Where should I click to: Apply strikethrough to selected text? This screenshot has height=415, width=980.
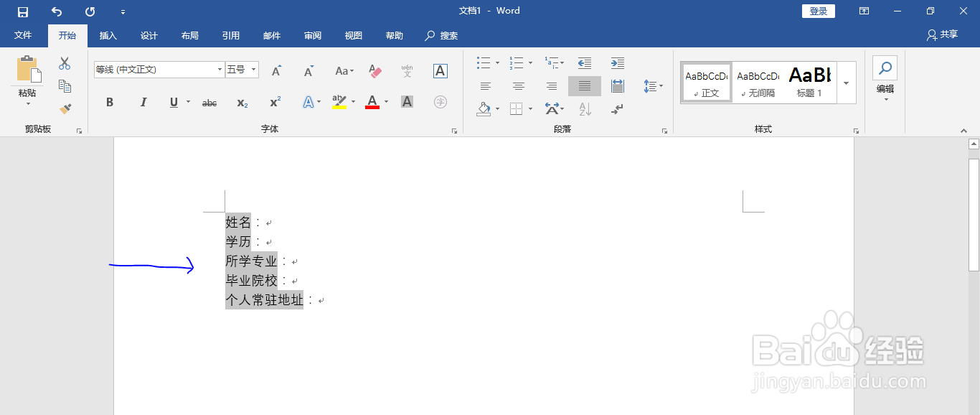coord(209,102)
